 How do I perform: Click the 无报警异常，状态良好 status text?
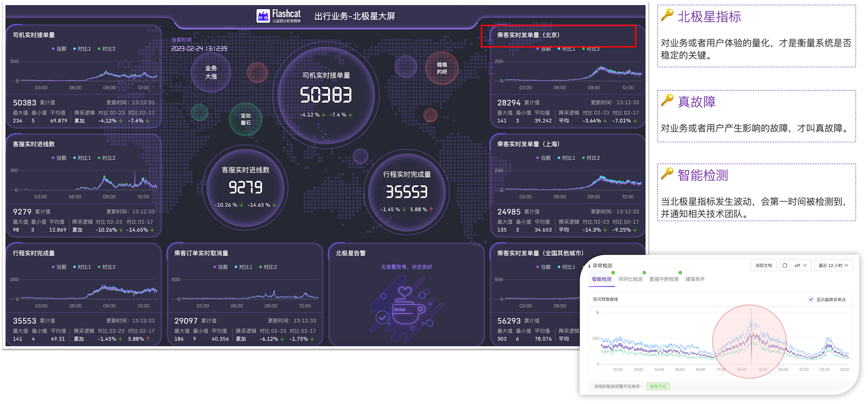(407, 267)
